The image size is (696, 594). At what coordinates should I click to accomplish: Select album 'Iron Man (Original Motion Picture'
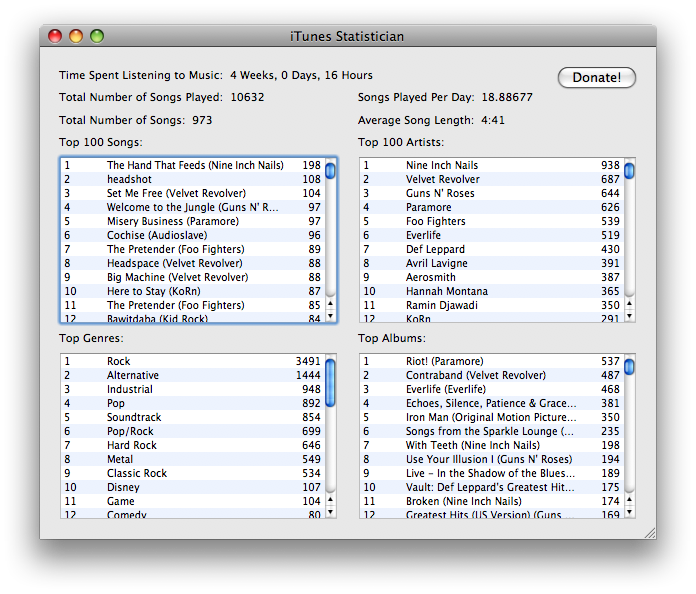pos(492,417)
